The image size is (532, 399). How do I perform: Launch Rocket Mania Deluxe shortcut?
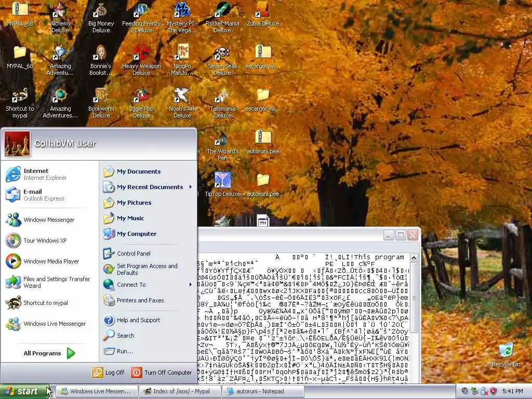[x=222, y=18]
